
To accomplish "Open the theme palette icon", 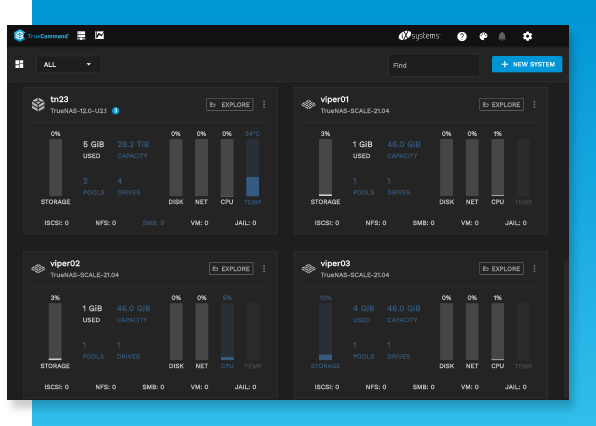I will (x=483, y=36).
